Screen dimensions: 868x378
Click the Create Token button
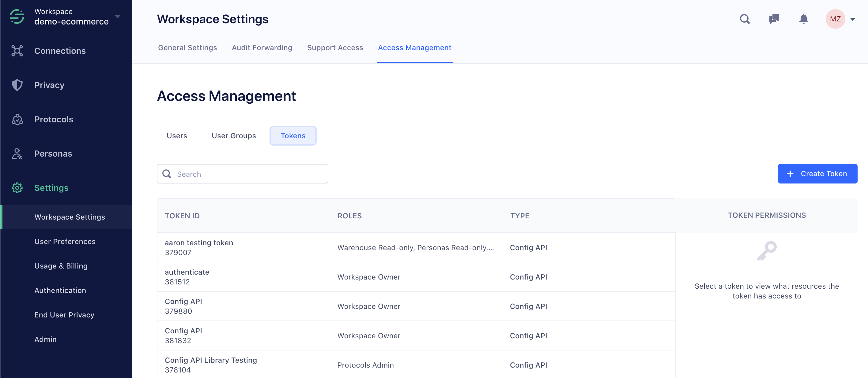pos(817,173)
